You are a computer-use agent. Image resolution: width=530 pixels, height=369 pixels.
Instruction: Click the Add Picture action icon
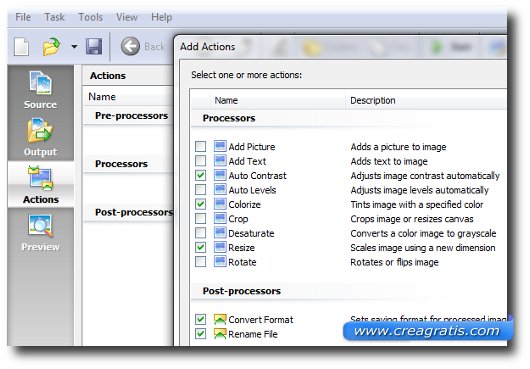(220, 146)
